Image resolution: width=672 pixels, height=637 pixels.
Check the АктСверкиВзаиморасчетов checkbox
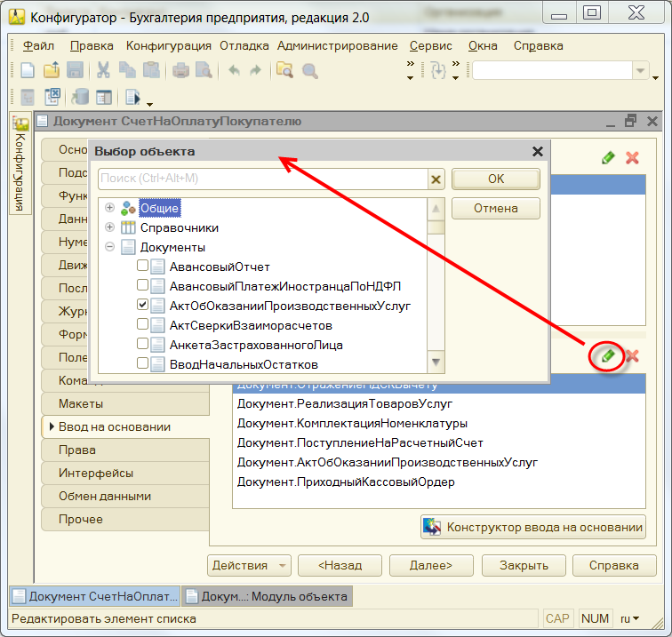[x=143, y=324]
